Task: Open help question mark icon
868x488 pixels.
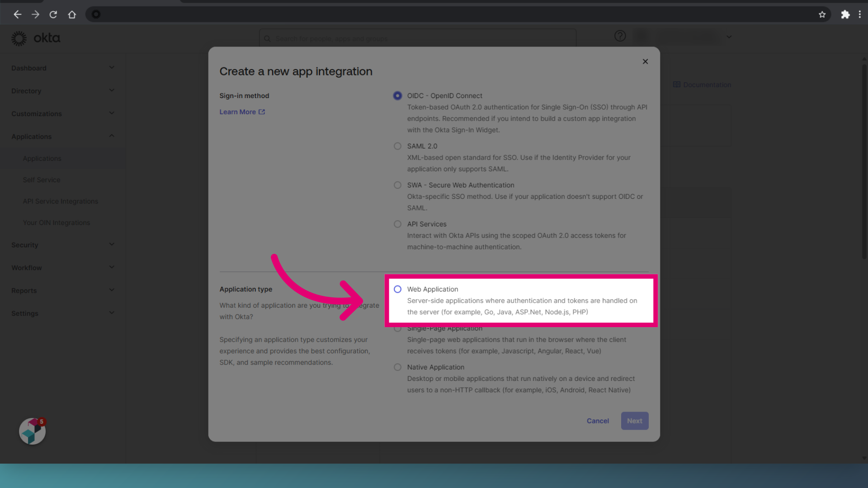Action: click(x=620, y=36)
